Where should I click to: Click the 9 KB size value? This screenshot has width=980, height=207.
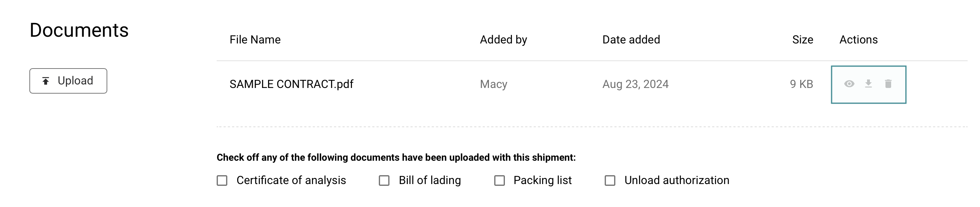[801, 84]
